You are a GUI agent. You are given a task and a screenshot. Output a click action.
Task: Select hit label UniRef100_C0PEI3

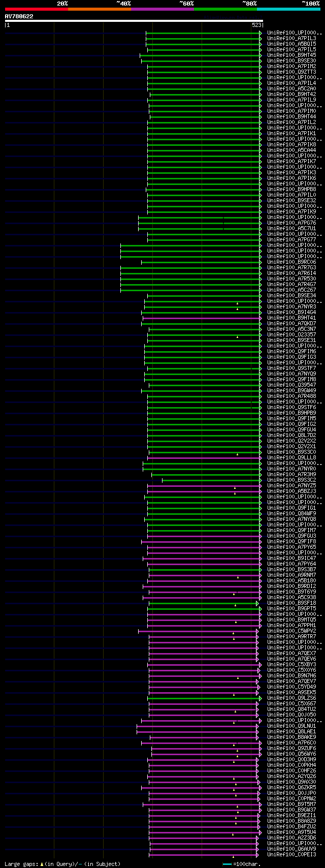click(x=291, y=854)
